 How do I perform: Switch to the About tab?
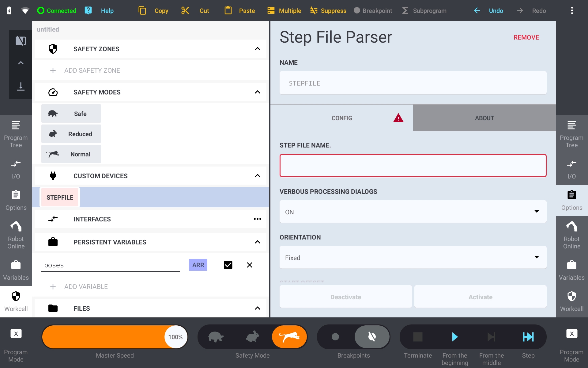click(484, 118)
